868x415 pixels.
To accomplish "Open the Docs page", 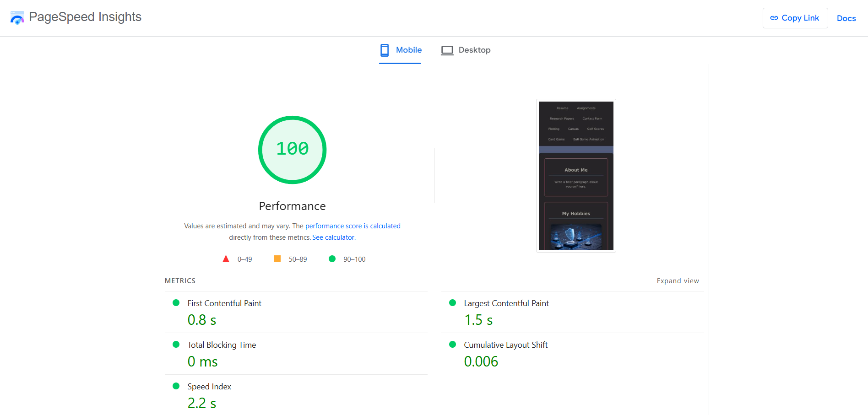I will point(846,18).
